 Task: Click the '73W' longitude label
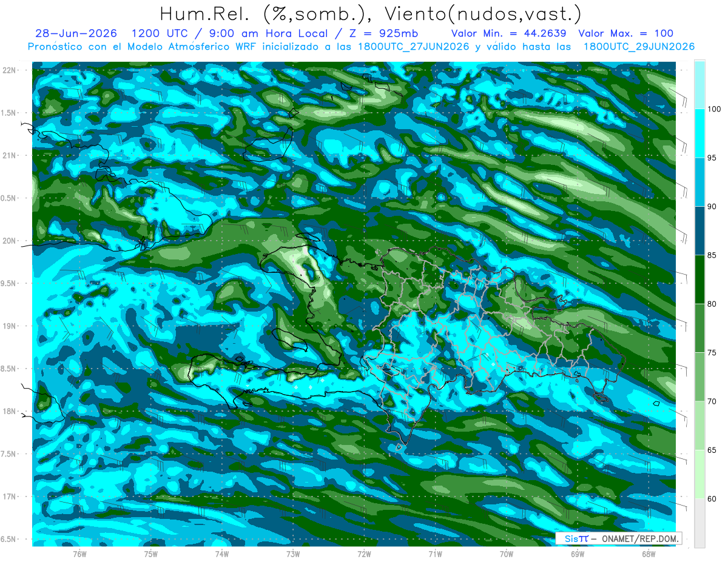293,554
